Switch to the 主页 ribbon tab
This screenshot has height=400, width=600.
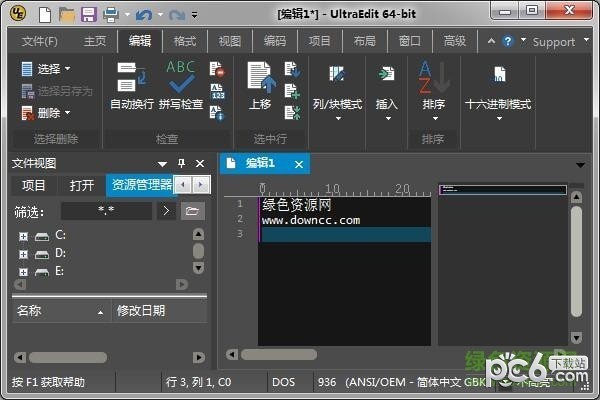[95, 41]
